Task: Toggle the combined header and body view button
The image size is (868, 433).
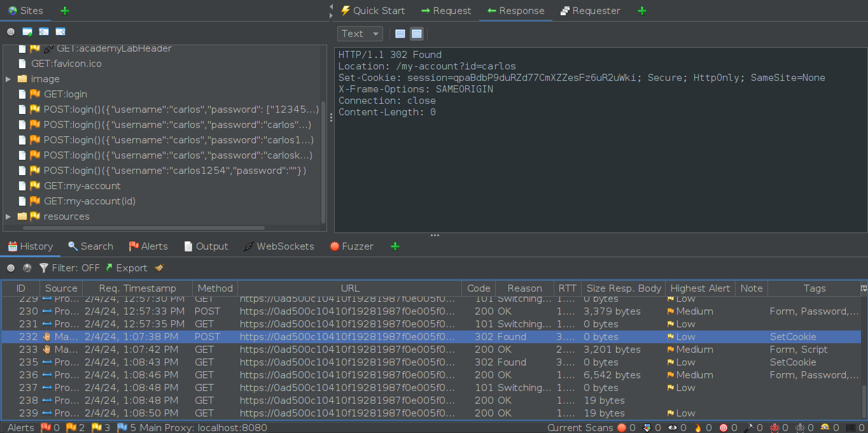Action: click(416, 34)
